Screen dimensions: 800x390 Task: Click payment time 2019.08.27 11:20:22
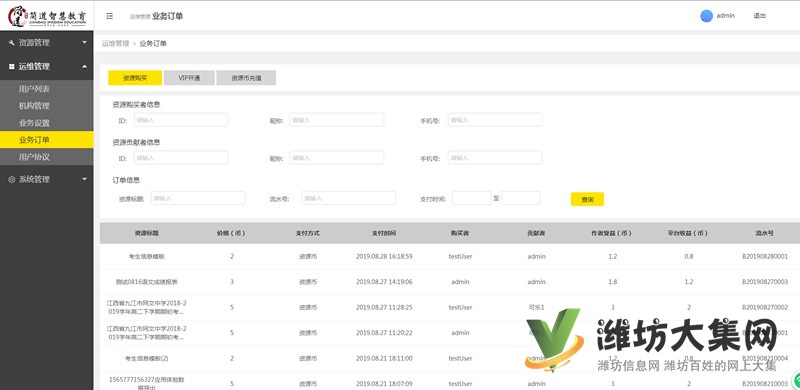384,333
